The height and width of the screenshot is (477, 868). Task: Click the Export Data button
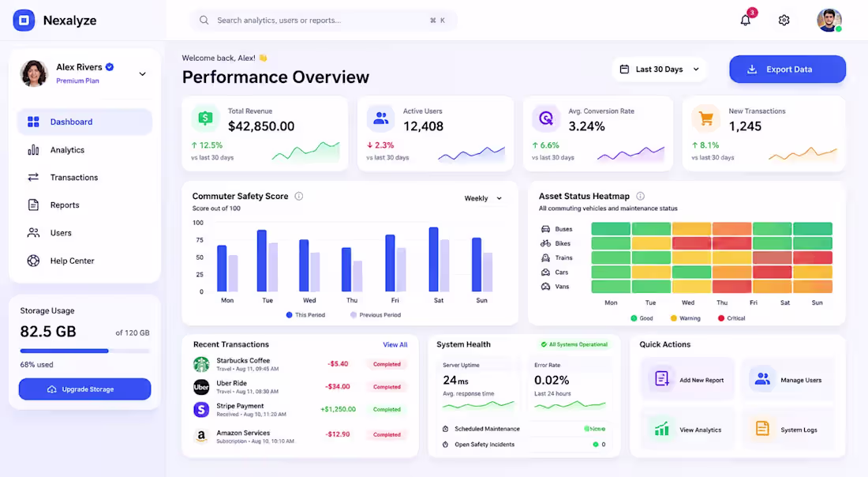coord(788,69)
